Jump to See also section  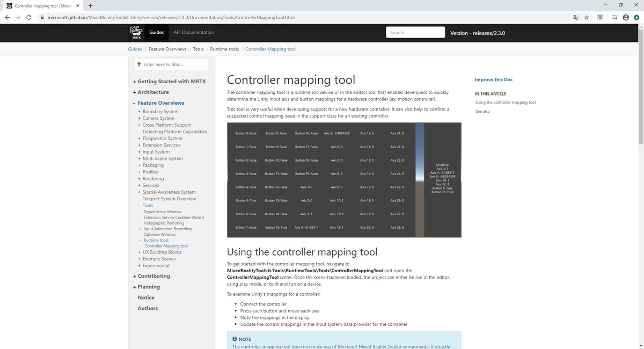(482, 111)
